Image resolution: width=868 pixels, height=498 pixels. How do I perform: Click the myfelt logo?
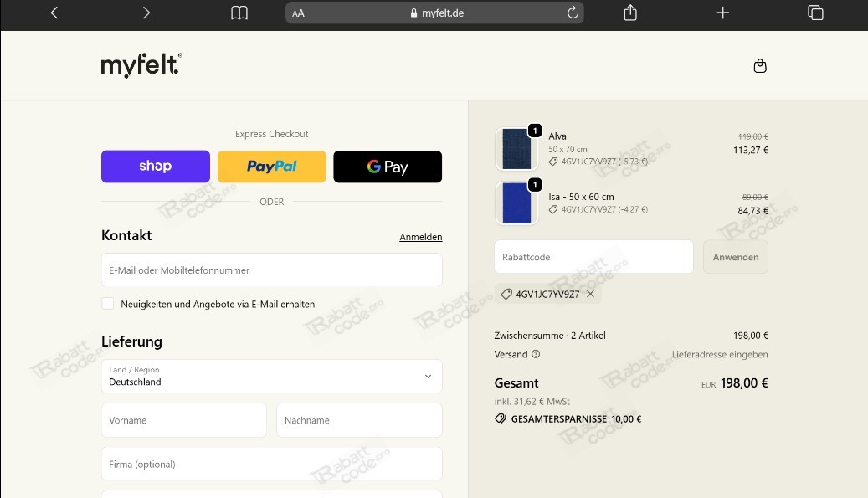[x=141, y=65]
